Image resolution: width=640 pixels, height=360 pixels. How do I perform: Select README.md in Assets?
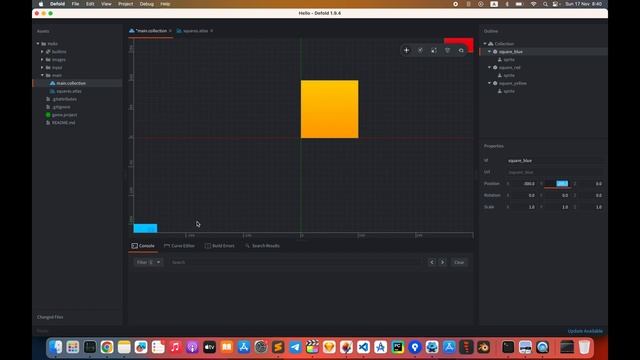(x=63, y=123)
